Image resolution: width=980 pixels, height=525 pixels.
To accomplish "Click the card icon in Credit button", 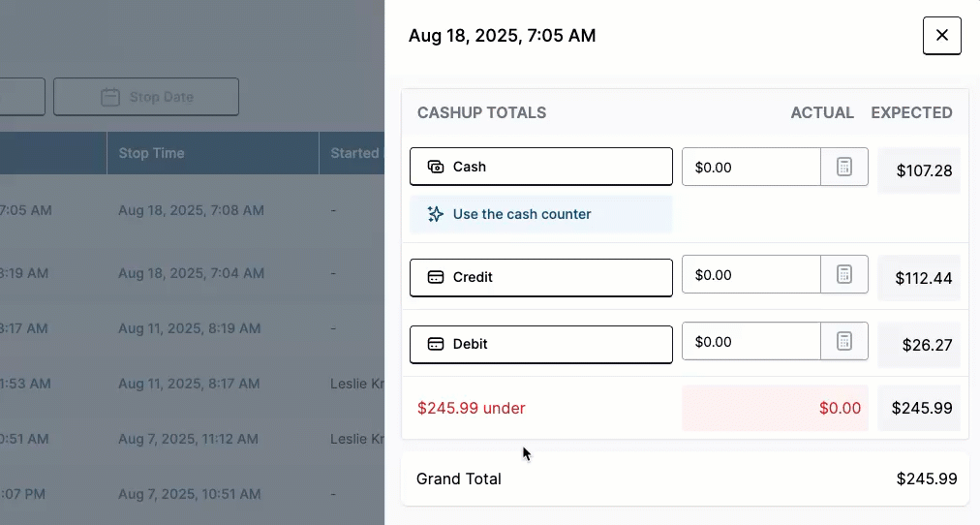I will (436, 277).
